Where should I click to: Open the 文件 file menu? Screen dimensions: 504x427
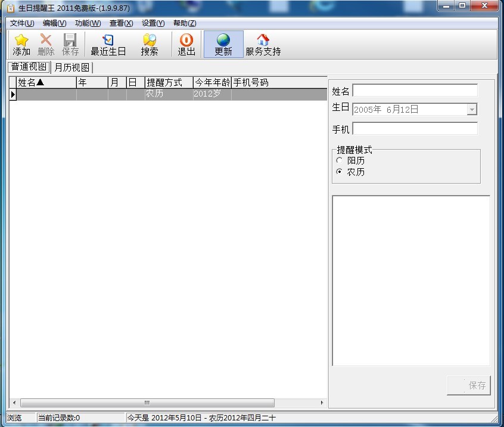coord(22,23)
